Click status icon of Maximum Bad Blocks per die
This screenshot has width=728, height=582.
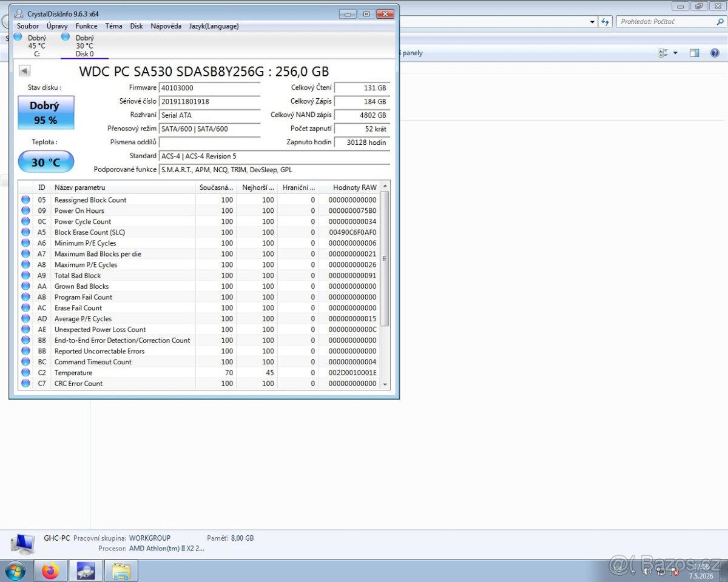25,253
